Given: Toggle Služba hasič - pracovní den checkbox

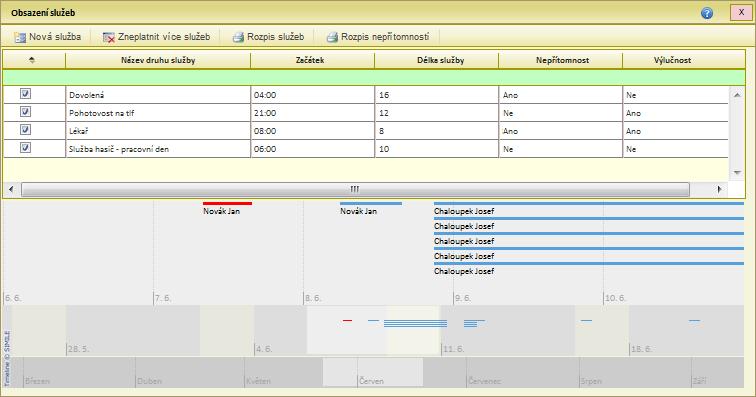Looking at the screenshot, I should 26,148.
